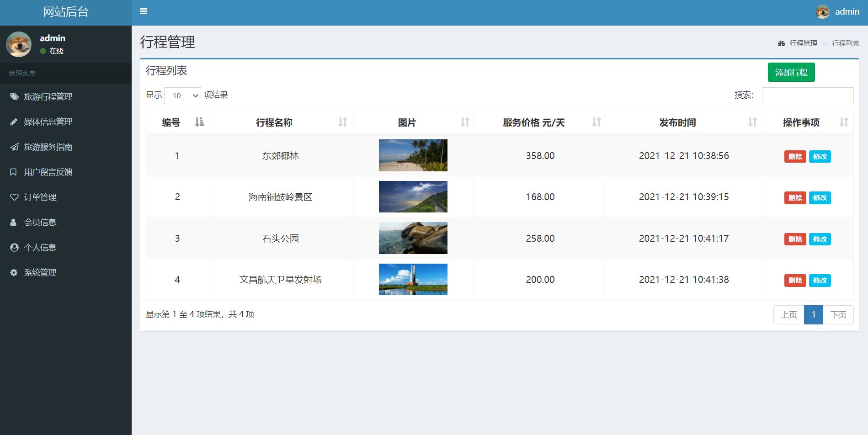Sort by 服务价格 column sort icon
This screenshot has width=868, height=435.
pyautogui.click(x=596, y=122)
